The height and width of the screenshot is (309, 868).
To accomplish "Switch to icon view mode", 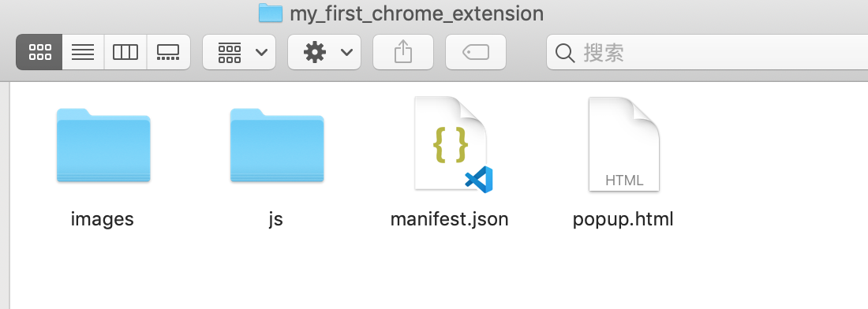I will click(39, 52).
